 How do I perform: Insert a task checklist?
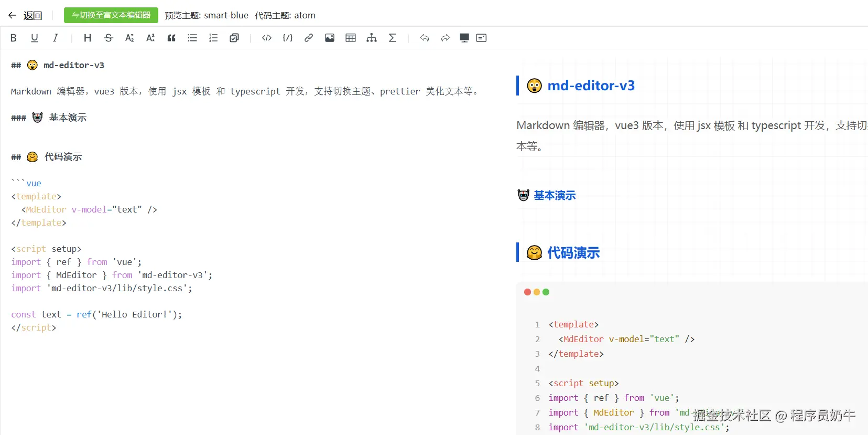coord(234,38)
